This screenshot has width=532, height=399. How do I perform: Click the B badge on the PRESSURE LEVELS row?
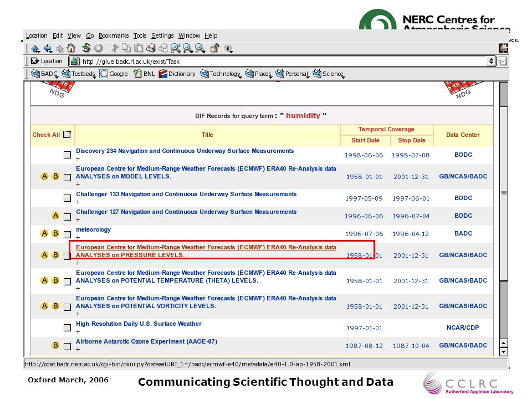(55, 255)
